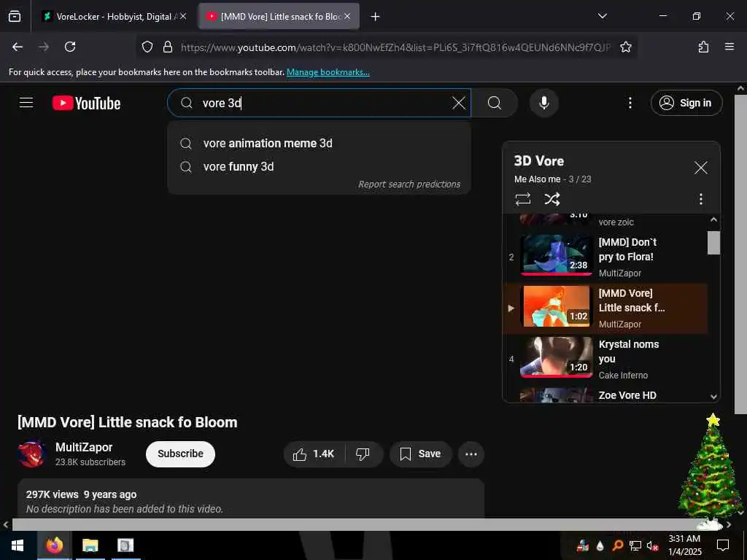
Task: Open the Manage bookmarks link
Action: (328, 72)
